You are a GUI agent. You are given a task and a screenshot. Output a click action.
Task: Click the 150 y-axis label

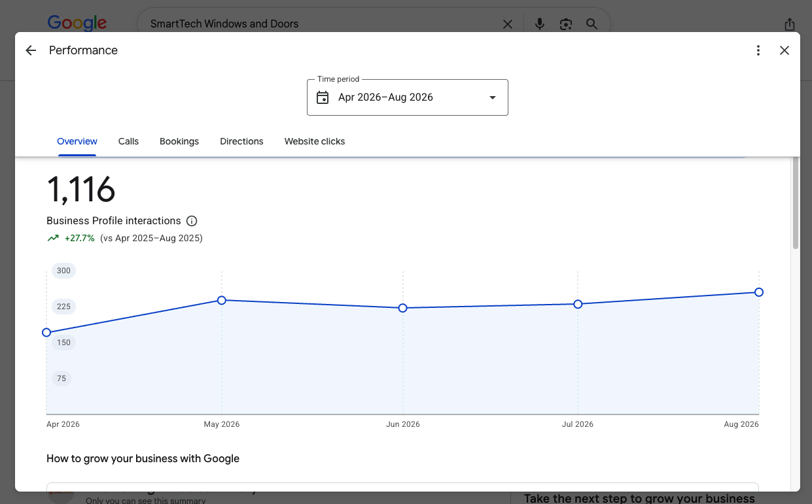tap(63, 343)
